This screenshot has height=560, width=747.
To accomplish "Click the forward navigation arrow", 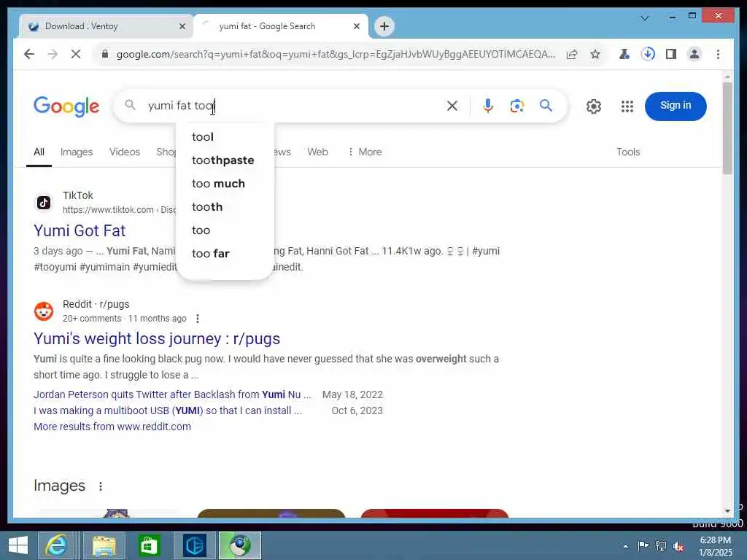I will [53, 54].
